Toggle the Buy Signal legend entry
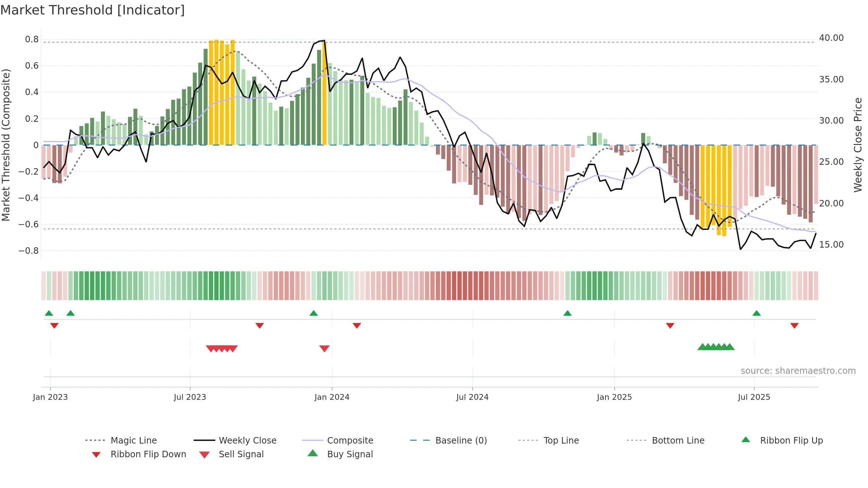 pyautogui.click(x=340, y=454)
